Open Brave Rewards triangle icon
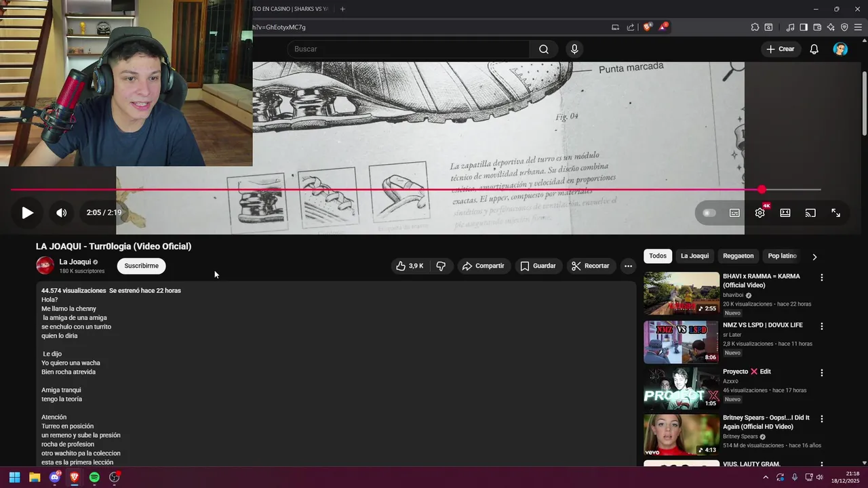Image resolution: width=868 pixels, height=488 pixels. (x=663, y=27)
